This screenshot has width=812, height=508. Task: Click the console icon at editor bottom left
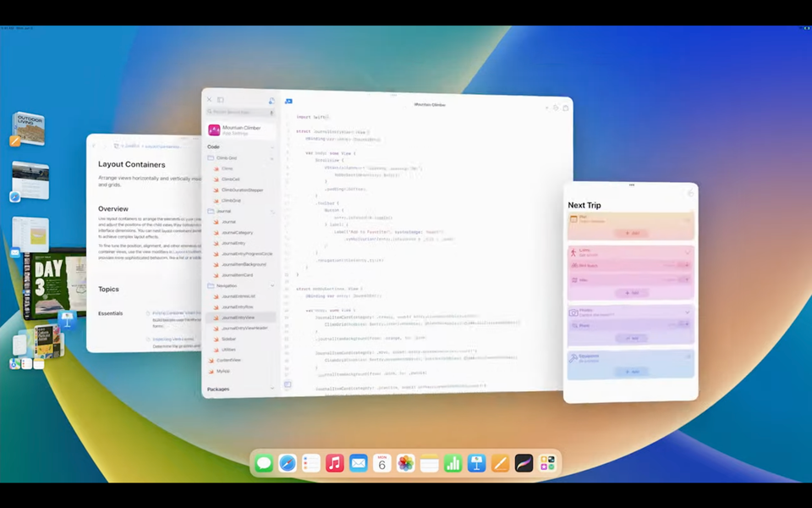click(x=288, y=384)
